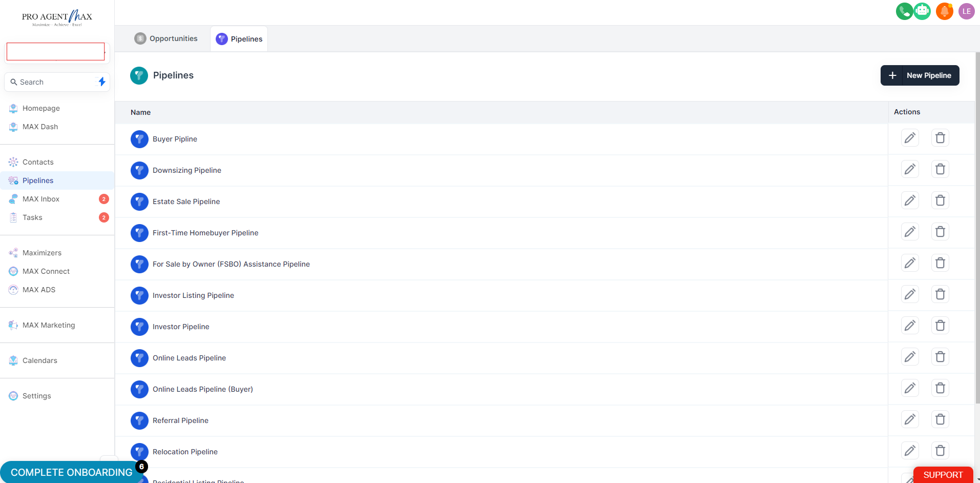Edit the Online Leads Pipeline (Buyer)
Image resolution: width=980 pixels, height=483 pixels.
pos(910,388)
